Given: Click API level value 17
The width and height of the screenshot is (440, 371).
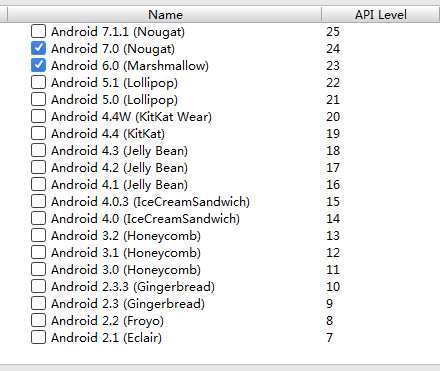Looking at the screenshot, I should tap(333, 168).
